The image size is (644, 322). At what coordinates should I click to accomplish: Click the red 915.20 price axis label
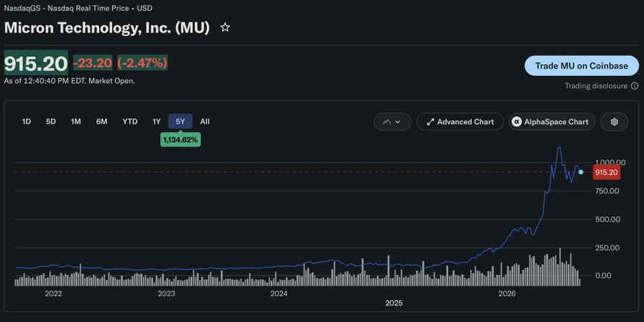click(606, 173)
